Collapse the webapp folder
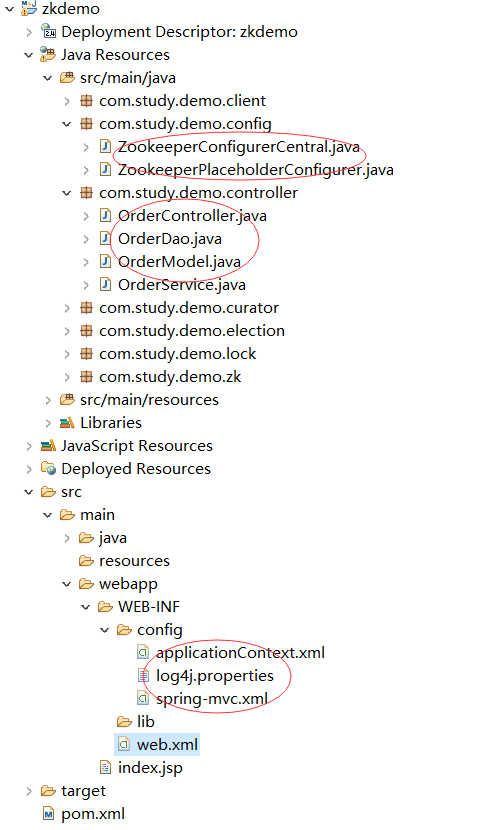 coord(67,584)
